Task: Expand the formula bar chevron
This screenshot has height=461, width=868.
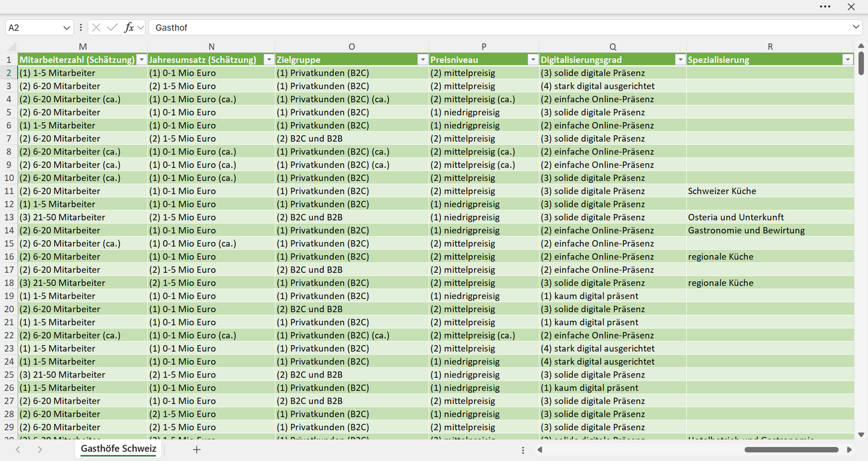Action: pyautogui.click(x=856, y=28)
